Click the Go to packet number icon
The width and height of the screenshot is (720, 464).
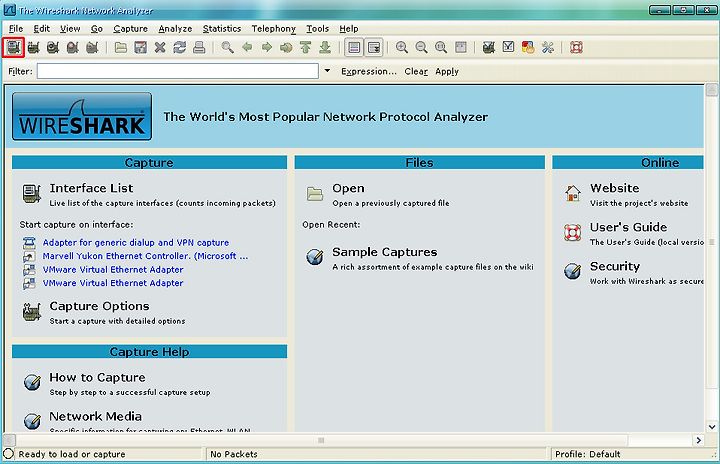(286, 47)
